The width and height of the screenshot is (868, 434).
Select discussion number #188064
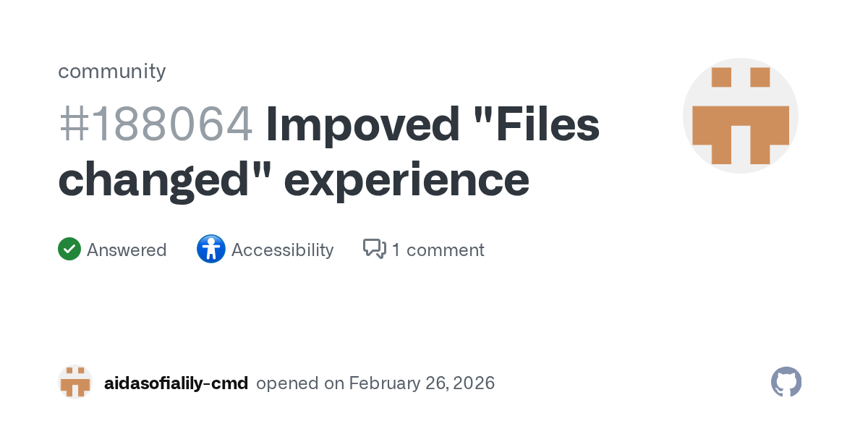(156, 124)
